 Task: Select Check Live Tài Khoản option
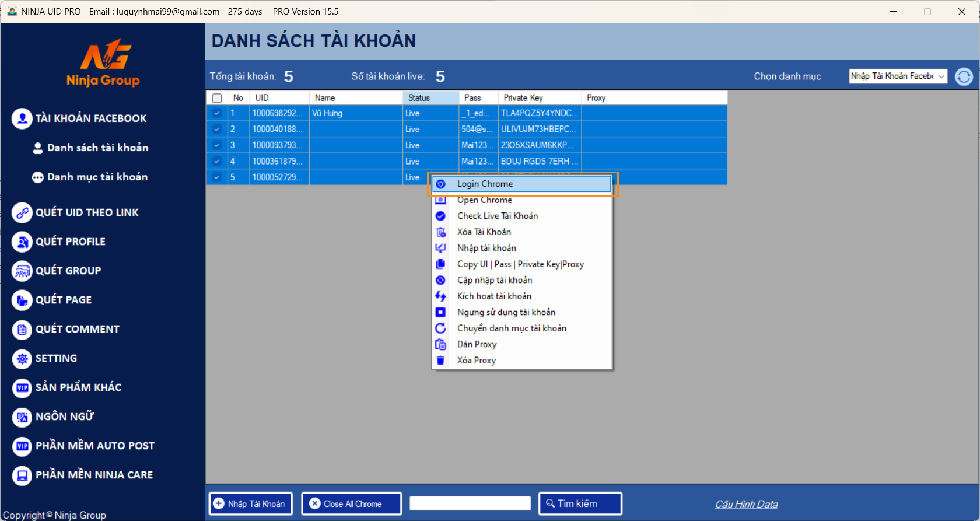click(x=522, y=216)
